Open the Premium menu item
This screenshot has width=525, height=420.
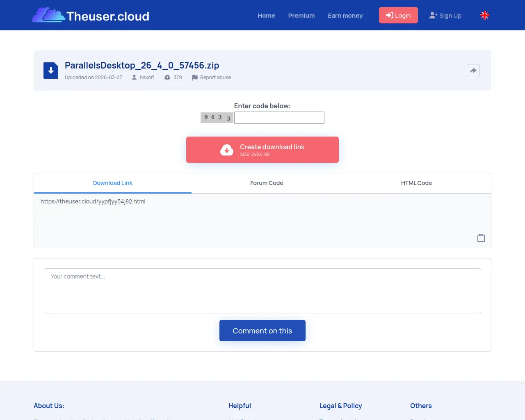click(x=301, y=16)
